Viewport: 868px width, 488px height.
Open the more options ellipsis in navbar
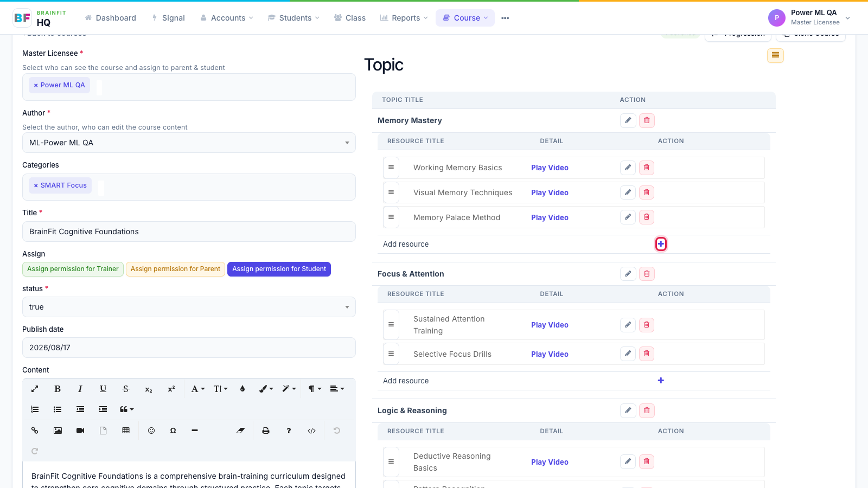pyautogui.click(x=505, y=18)
